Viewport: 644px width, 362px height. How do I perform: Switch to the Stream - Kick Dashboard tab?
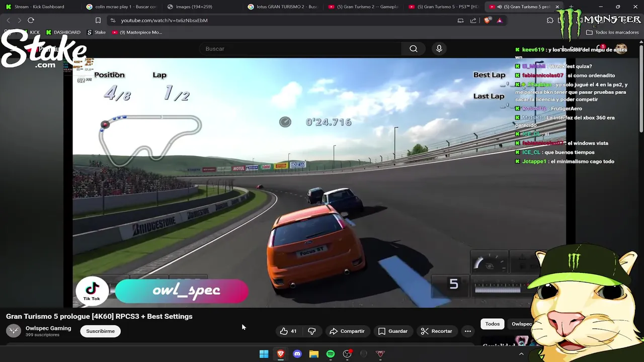coord(39,7)
